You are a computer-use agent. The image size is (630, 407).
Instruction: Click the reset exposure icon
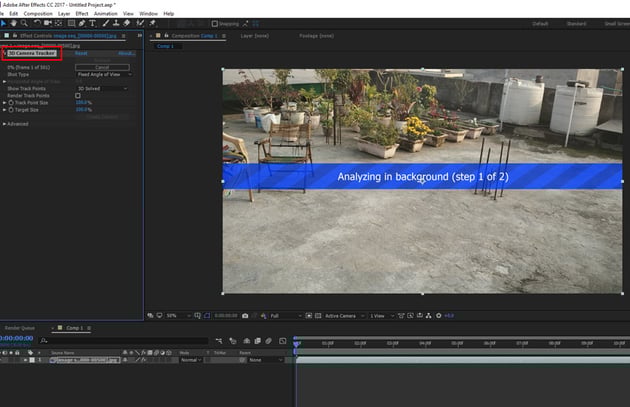pos(439,316)
